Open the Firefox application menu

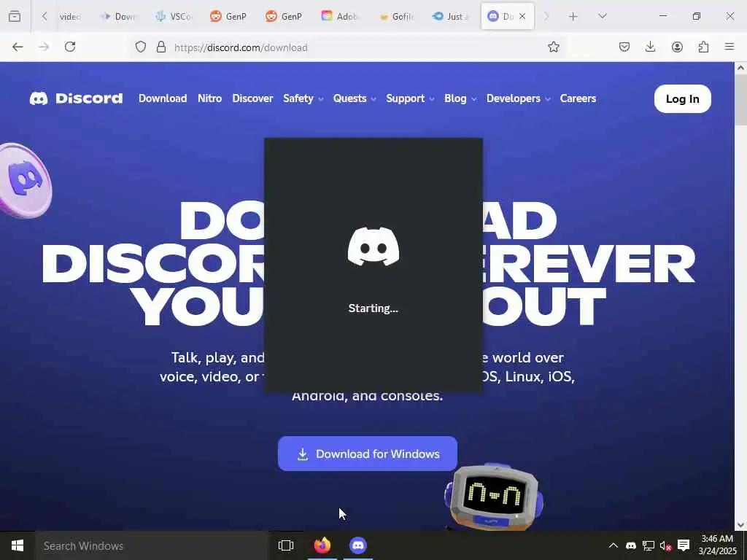point(729,47)
